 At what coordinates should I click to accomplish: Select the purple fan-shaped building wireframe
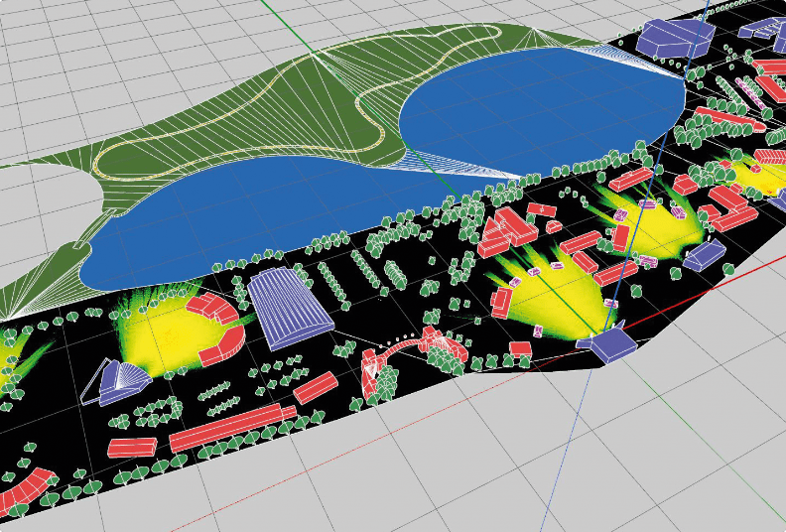click(119, 381)
